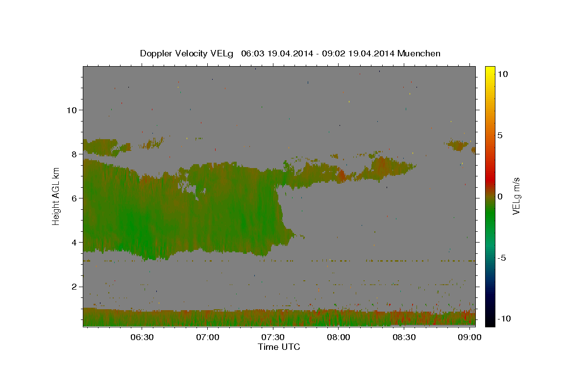Click the colorbar value 0 label

tap(500, 196)
